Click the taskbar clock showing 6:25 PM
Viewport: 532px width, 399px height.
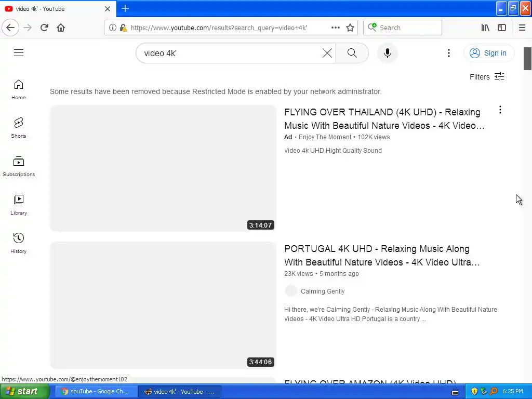[513, 392]
